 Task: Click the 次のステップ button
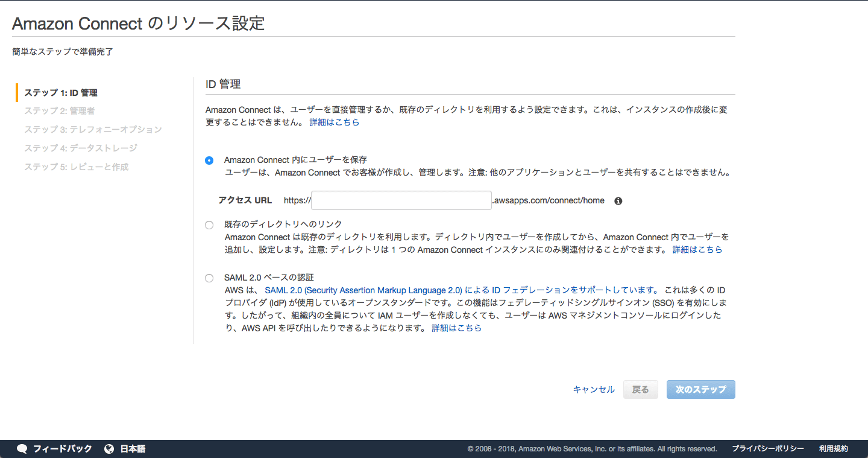point(701,390)
